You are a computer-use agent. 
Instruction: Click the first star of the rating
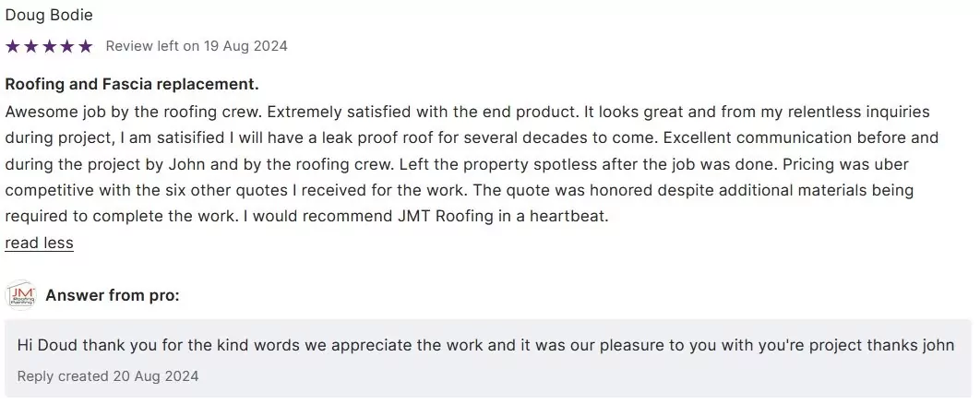tap(13, 46)
